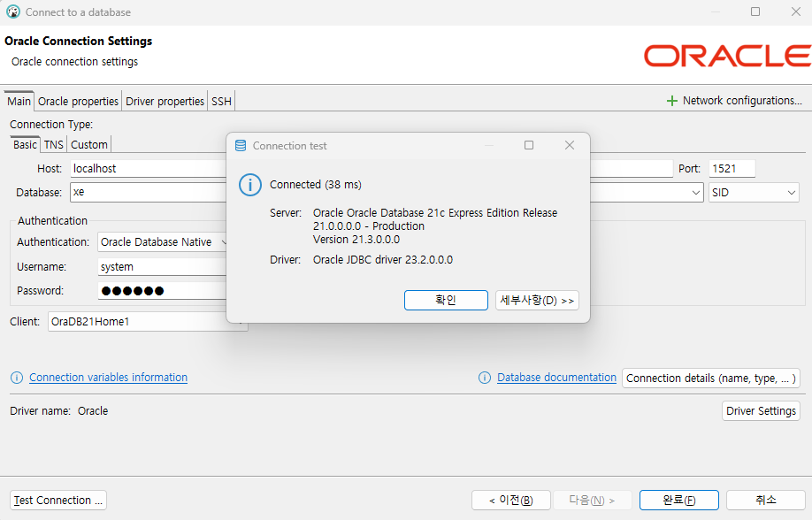Cancel the wizard with 취소
The width and height of the screenshot is (812, 520).
point(766,501)
